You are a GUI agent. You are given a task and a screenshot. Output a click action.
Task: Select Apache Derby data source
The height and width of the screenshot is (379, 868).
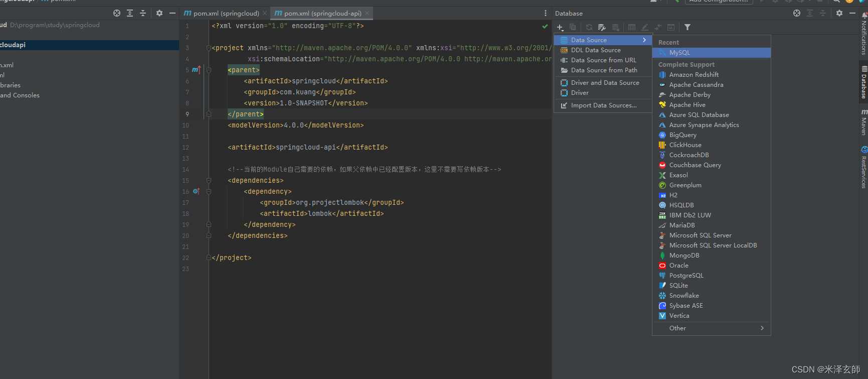click(x=712, y=95)
